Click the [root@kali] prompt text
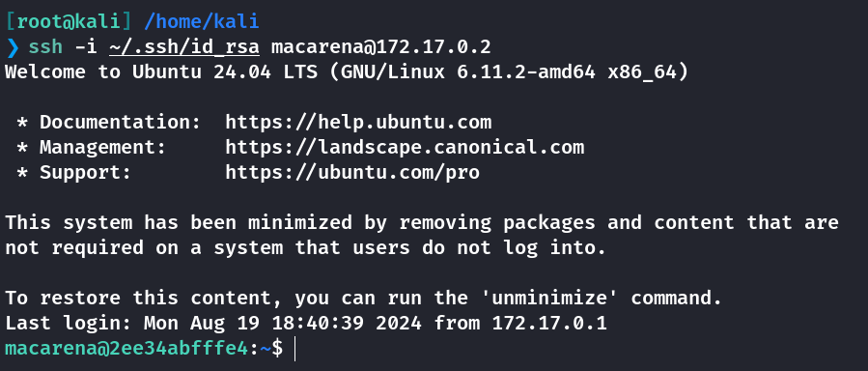Image resolution: width=868 pixels, height=371 pixels. point(70,21)
